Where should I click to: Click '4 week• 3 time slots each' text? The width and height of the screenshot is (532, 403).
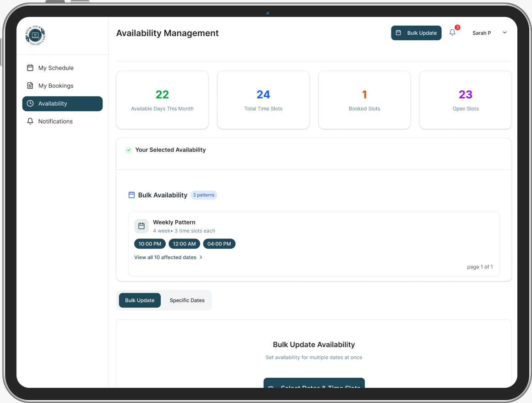click(x=184, y=231)
